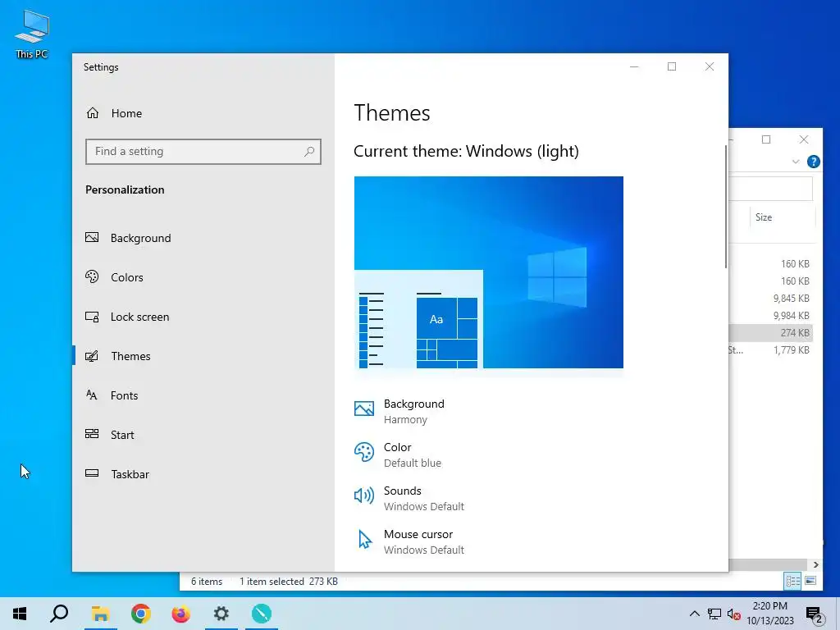
Task: Launch Firefox from the taskbar
Action: (181, 614)
